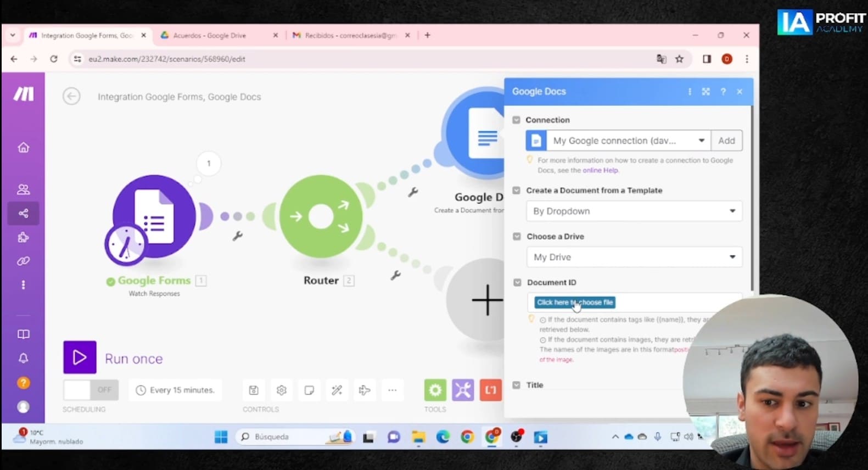
Task: Open the browser tab search chevron
Action: tap(12, 35)
